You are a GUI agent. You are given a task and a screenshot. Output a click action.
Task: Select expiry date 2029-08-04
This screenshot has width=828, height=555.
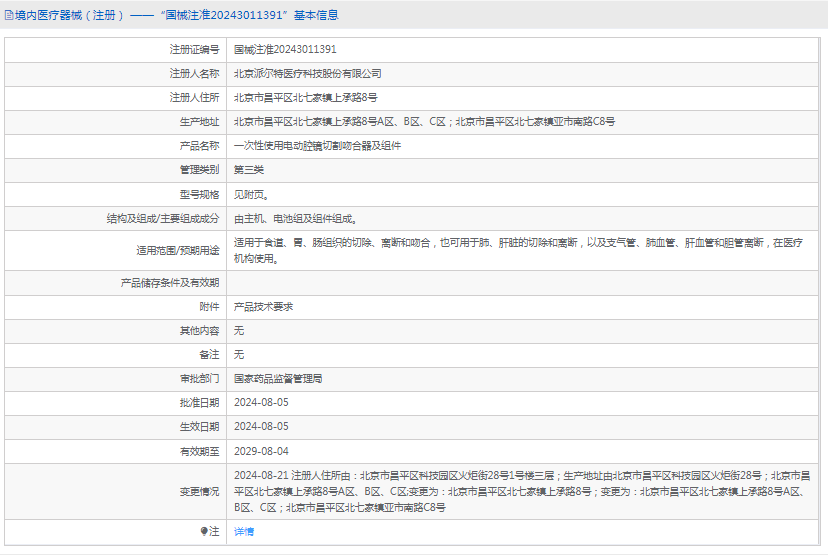[261, 451]
